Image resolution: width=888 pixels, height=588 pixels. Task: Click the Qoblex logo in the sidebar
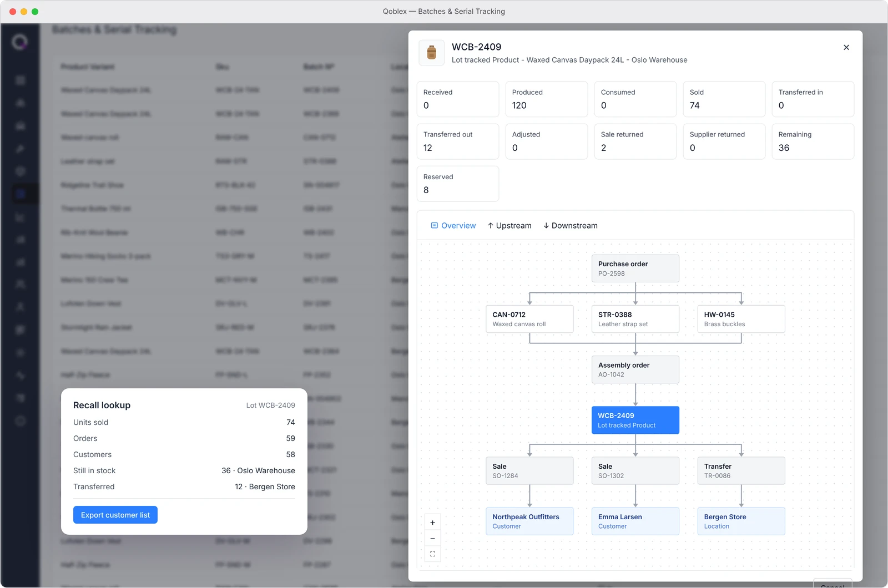(x=20, y=42)
